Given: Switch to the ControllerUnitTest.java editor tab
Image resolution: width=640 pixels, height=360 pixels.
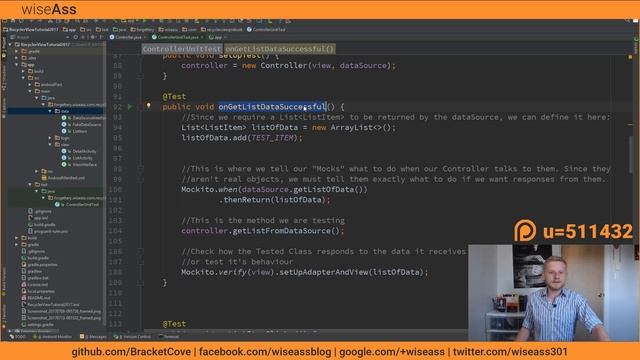Looking at the screenshot, I should click(178, 37).
